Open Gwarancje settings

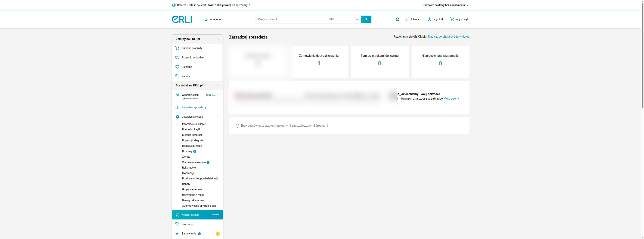click(188, 173)
